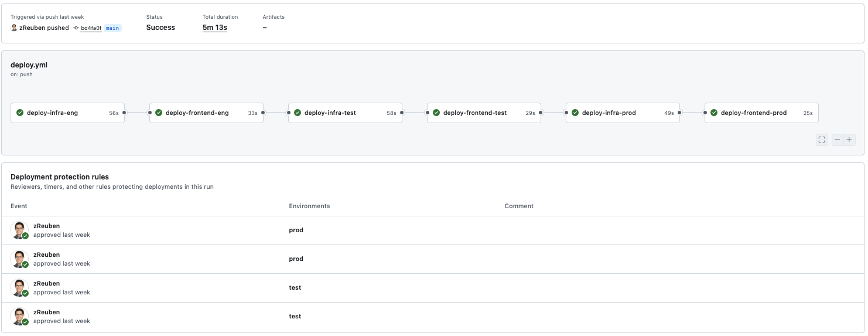Open the deploy-infra-prod job
868x336 pixels.
(x=609, y=113)
